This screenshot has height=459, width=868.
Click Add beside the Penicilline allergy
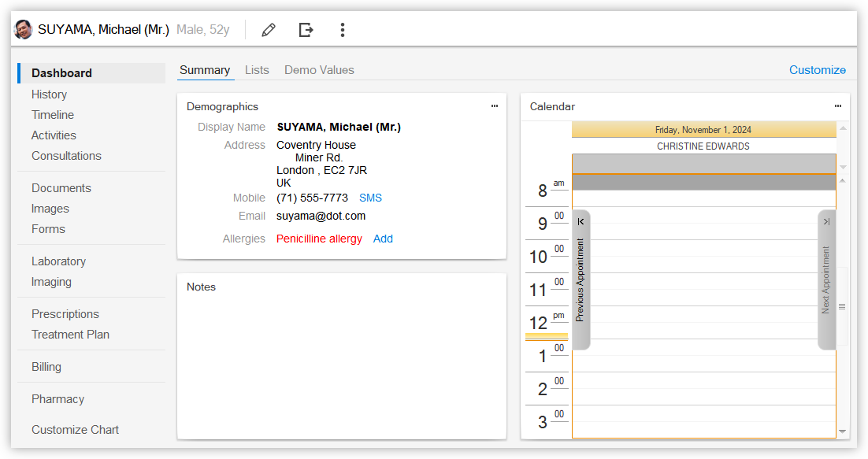(x=383, y=239)
